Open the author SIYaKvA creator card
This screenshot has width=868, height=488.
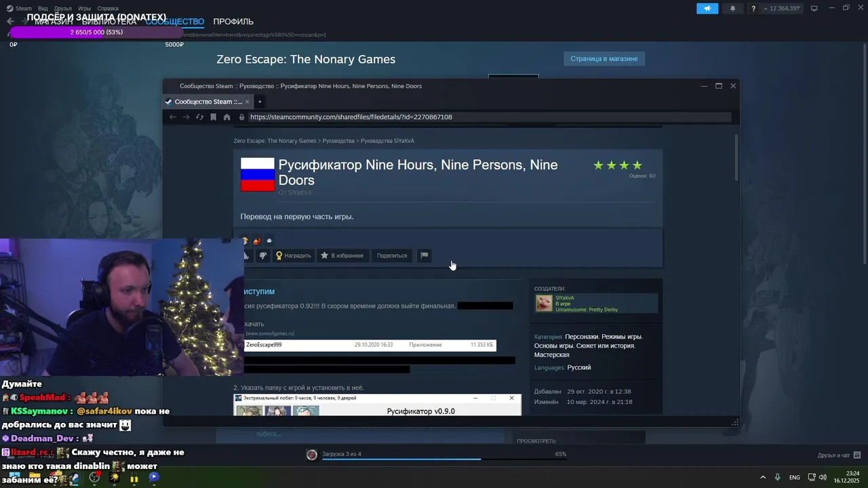tap(595, 303)
